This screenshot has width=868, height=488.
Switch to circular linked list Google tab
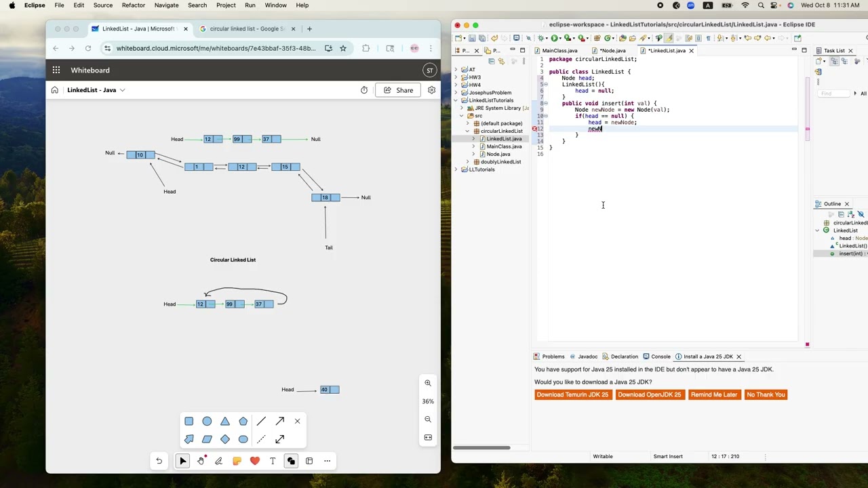pos(247,28)
